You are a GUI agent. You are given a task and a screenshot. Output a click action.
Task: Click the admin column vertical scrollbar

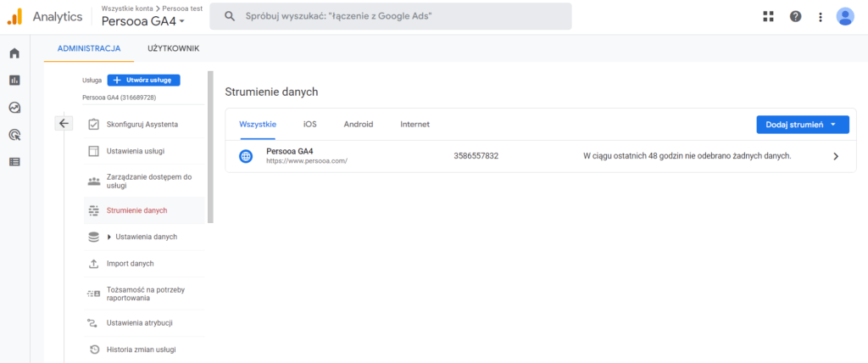pos(210,148)
